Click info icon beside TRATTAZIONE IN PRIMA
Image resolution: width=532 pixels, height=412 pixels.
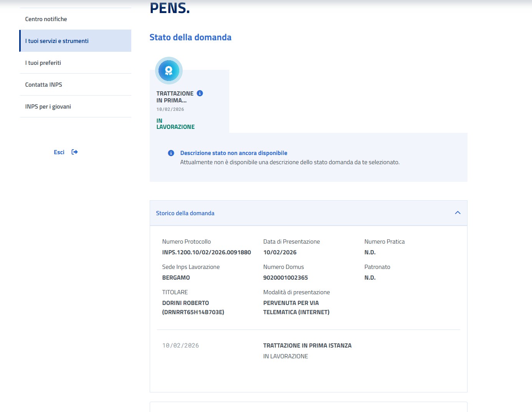click(x=200, y=93)
